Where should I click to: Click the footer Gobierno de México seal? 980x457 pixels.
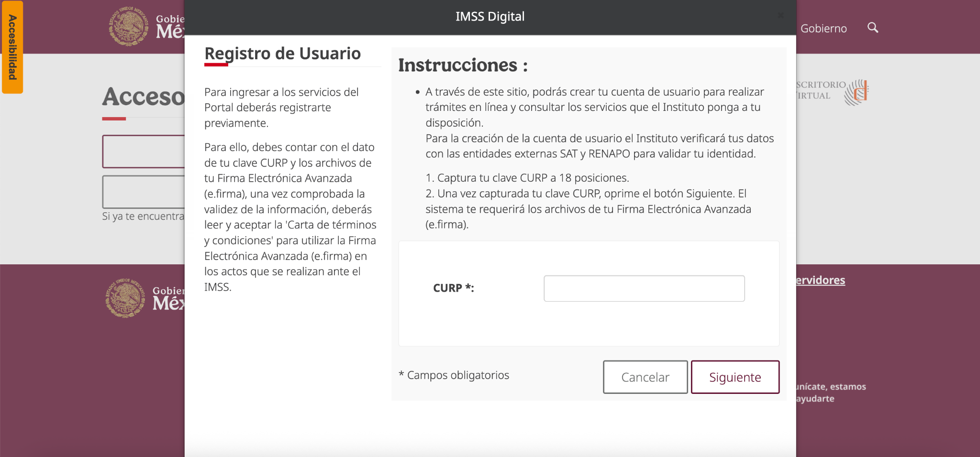[125, 298]
